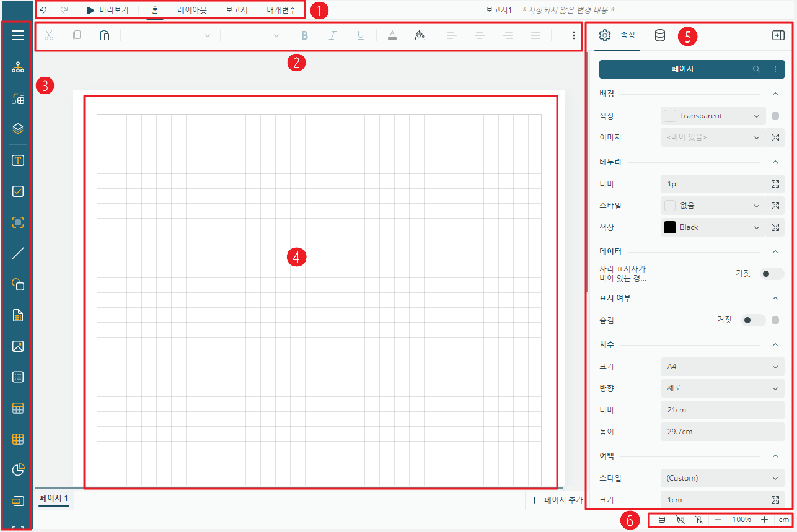Toggle bold formatting
Screen dimensions: 797x532
coord(304,35)
